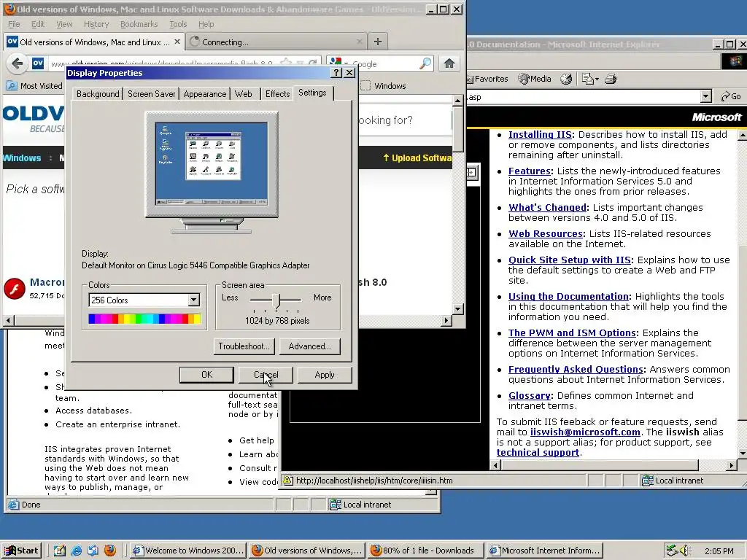747x560 pixels.
Task: Cancel the Display Properties dialog
Action: 266,375
